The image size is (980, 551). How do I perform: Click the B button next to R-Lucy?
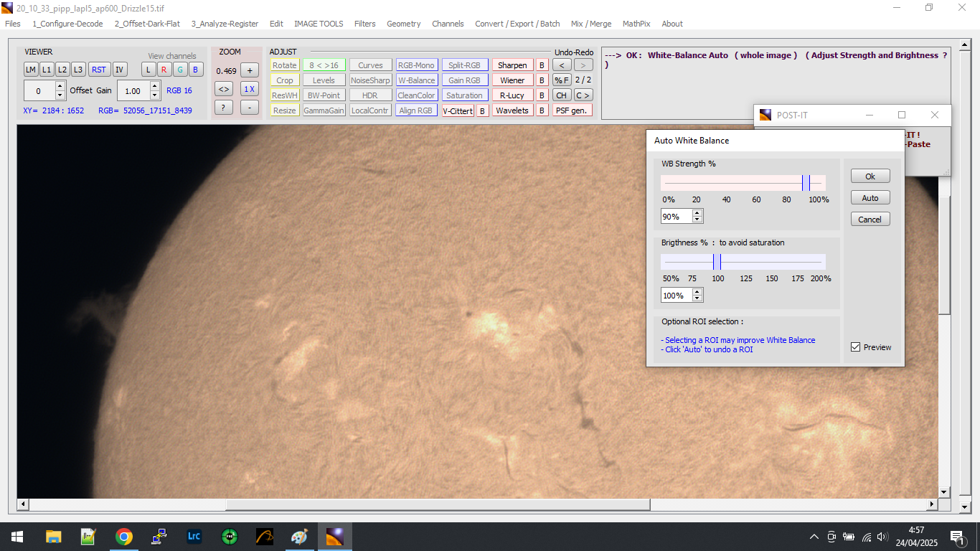point(542,95)
